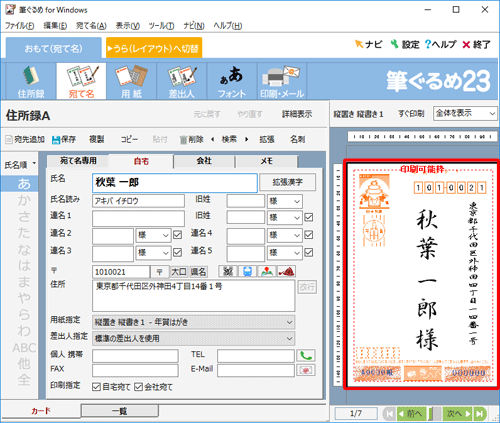Click the green phone dial icon
The width and height of the screenshot is (500, 423).
pos(306,356)
